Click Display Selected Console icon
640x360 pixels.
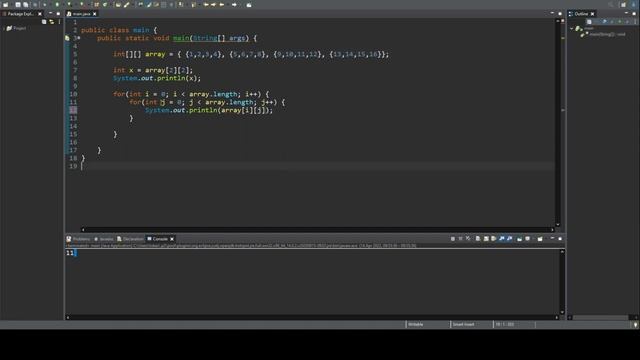click(527, 239)
